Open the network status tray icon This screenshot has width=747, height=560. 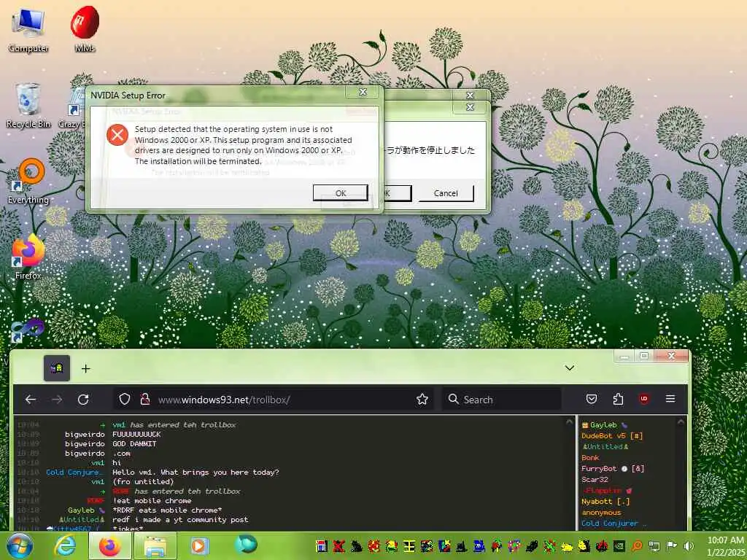(x=654, y=546)
